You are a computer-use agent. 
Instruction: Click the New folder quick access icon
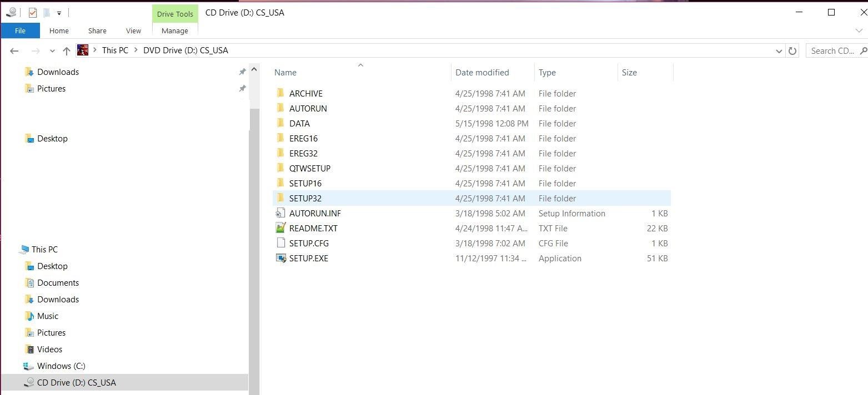tap(47, 12)
